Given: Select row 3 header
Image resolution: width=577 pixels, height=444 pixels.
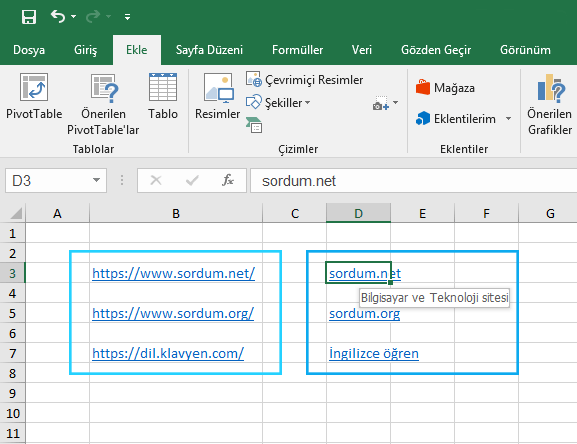Looking at the screenshot, I should (13, 273).
